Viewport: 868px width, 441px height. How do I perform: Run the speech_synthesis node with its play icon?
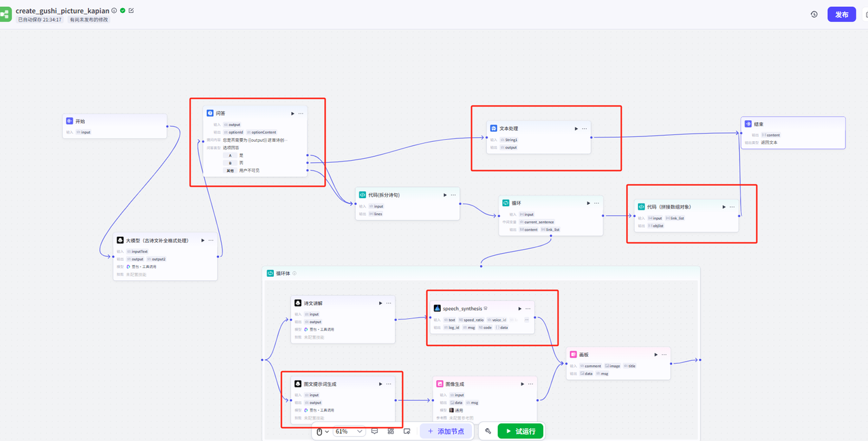[519, 309]
